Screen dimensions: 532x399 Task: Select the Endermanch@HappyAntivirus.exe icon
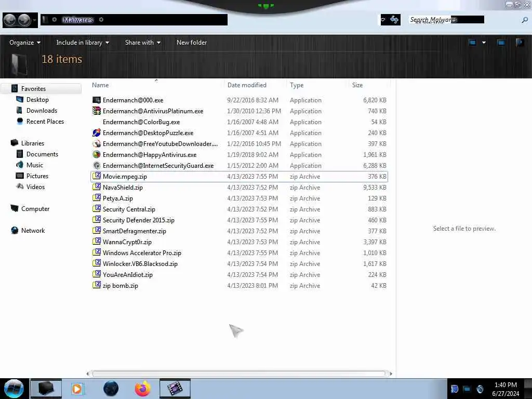97,154
